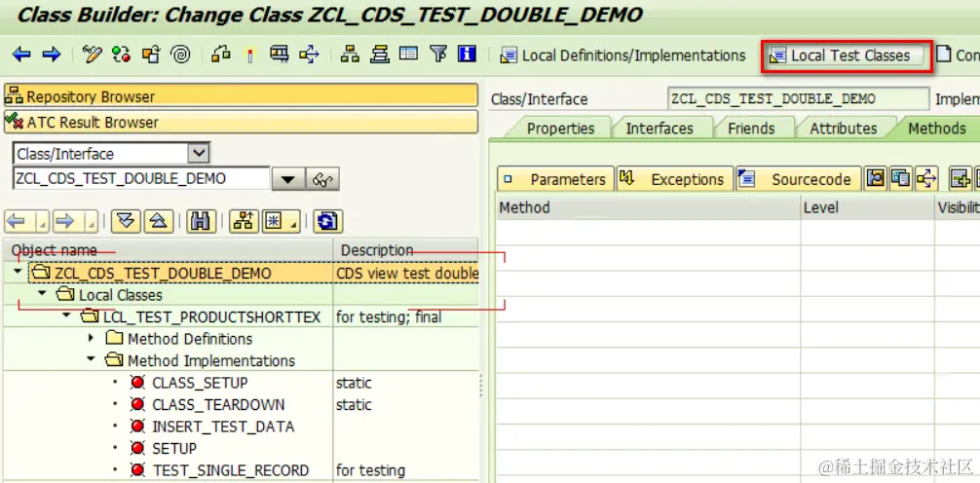
Task: Open Local Definitions/Implementations
Action: [623, 56]
